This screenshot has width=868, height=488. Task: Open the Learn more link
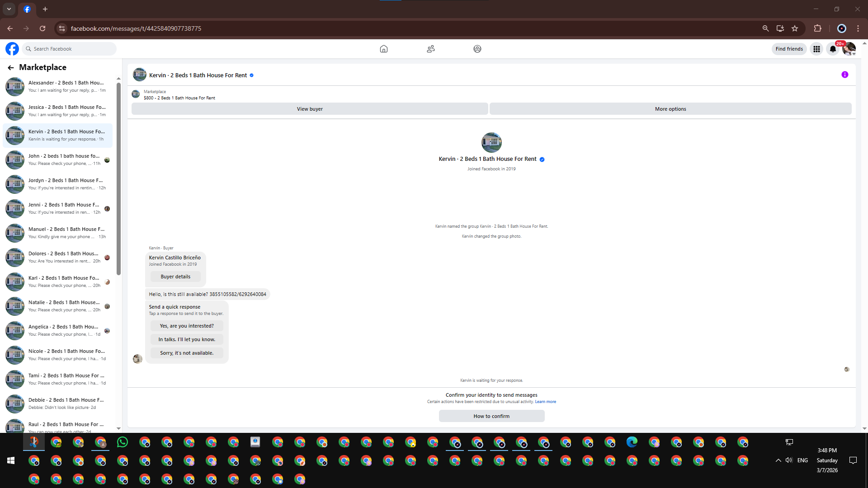click(546, 402)
